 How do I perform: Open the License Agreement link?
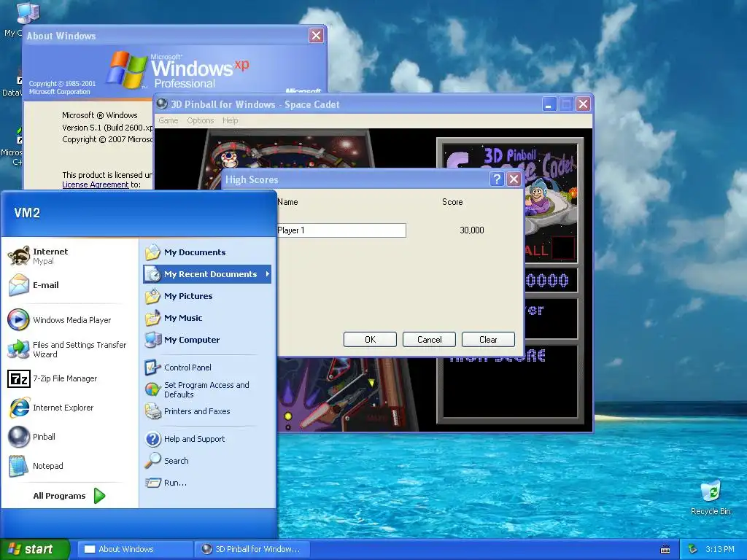point(96,184)
